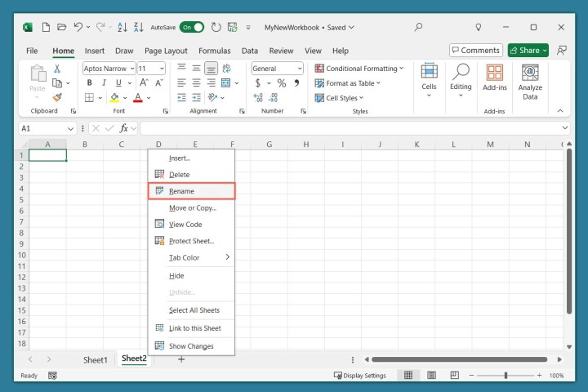Expand the Conditional Formatting menu
Image resolution: width=588 pixels, height=392 pixels.
tap(359, 69)
